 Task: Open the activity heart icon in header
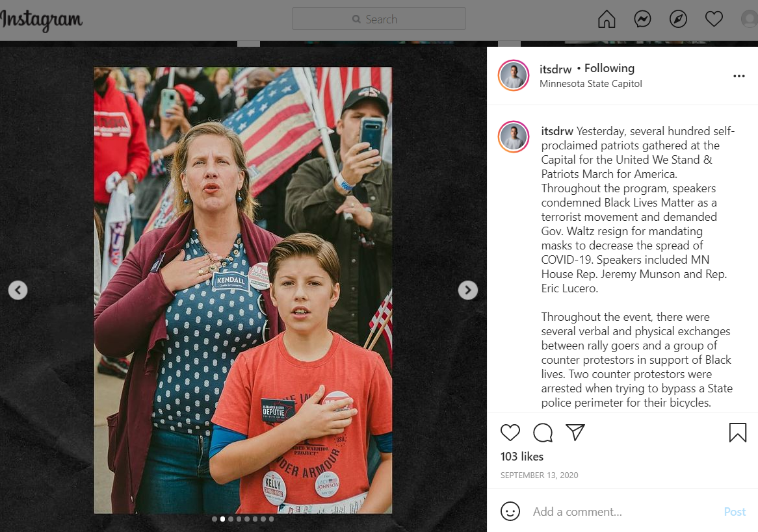[714, 19]
